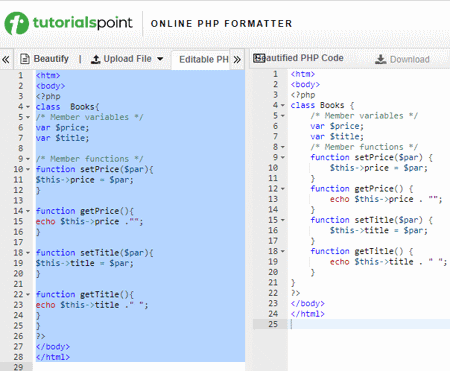The width and height of the screenshot is (450, 371).
Task: Collapse Member variables fold in beautified output line 5
Action: click(283, 116)
